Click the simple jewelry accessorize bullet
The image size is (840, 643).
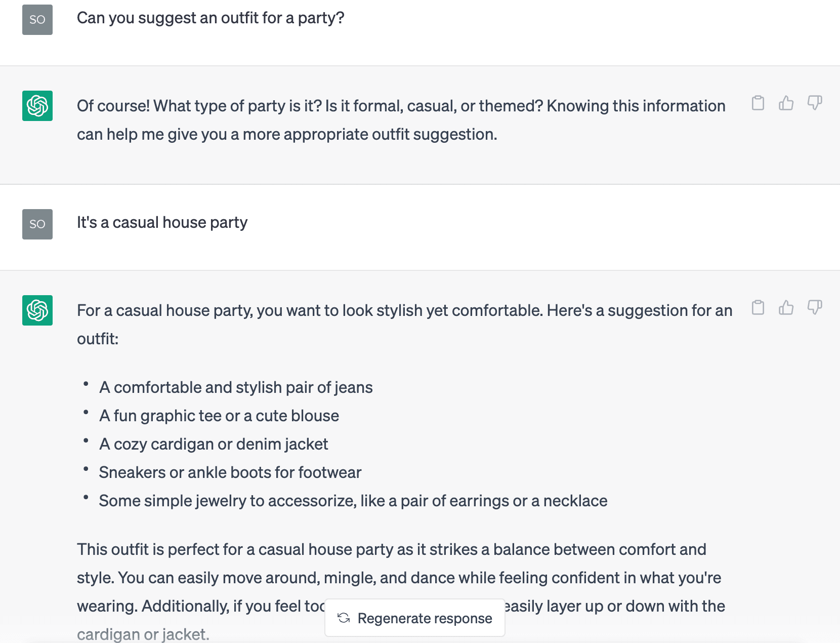click(353, 501)
